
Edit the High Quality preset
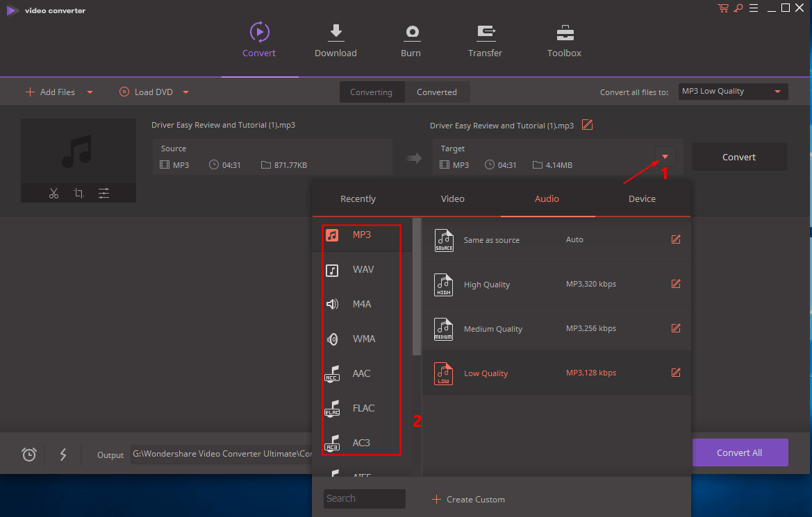[x=676, y=284]
